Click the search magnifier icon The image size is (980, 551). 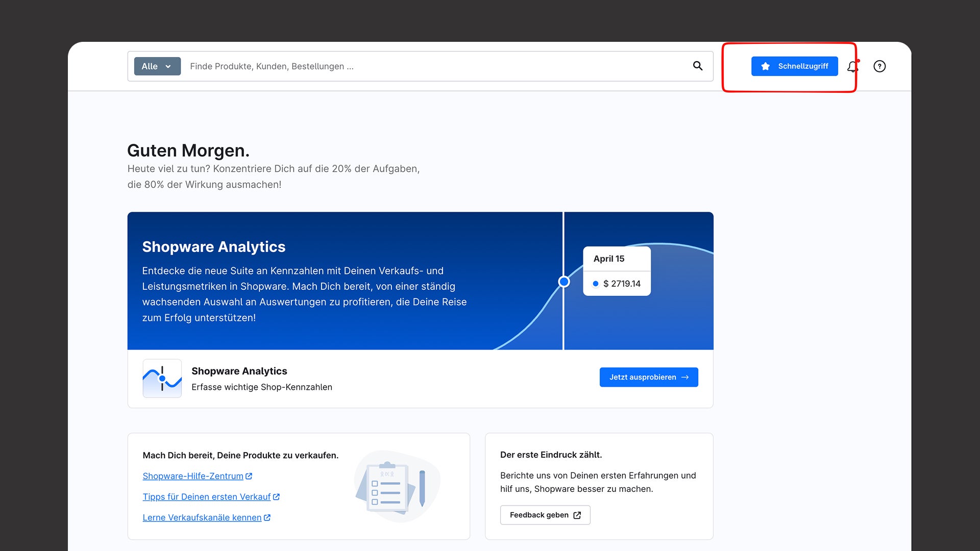(698, 66)
